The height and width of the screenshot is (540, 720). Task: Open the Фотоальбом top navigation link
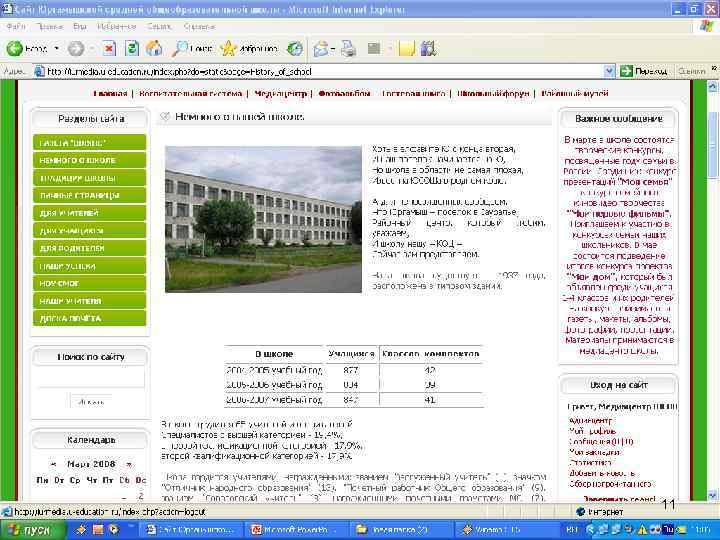coord(344,94)
